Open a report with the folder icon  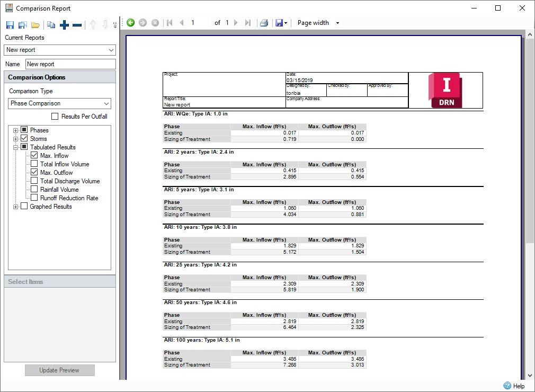tap(35, 25)
